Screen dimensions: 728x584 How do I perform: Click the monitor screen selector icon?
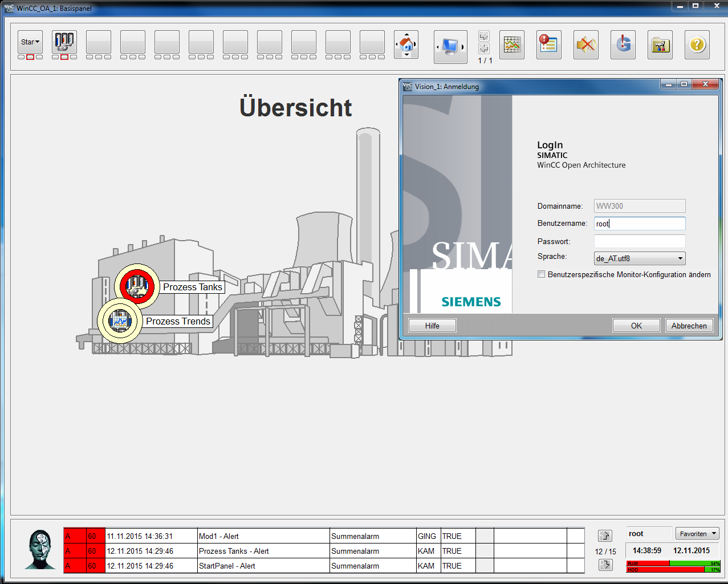[x=450, y=47]
